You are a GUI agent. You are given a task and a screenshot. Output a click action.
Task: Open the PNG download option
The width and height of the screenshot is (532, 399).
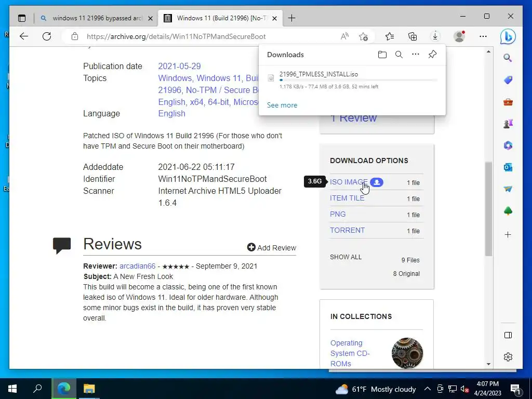click(338, 214)
